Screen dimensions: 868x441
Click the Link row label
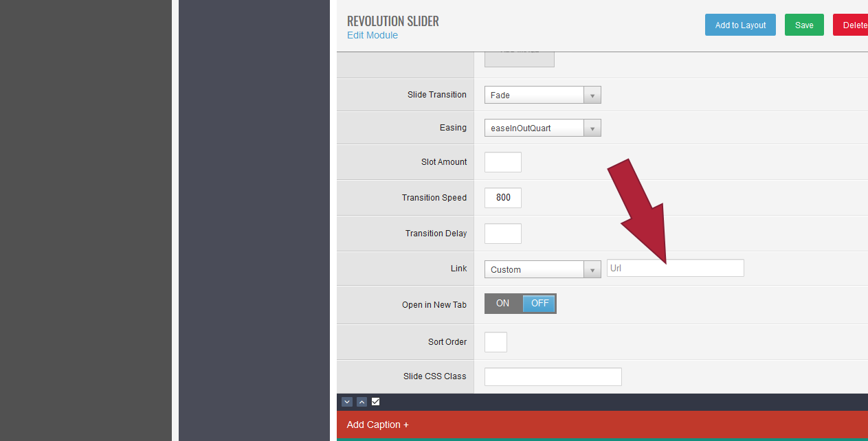459,269
